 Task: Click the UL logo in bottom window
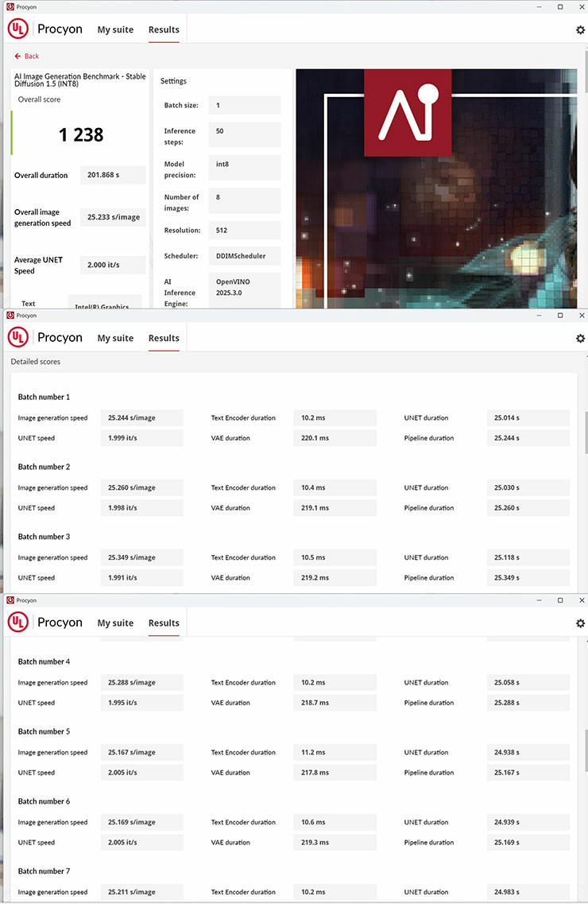(x=17, y=622)
